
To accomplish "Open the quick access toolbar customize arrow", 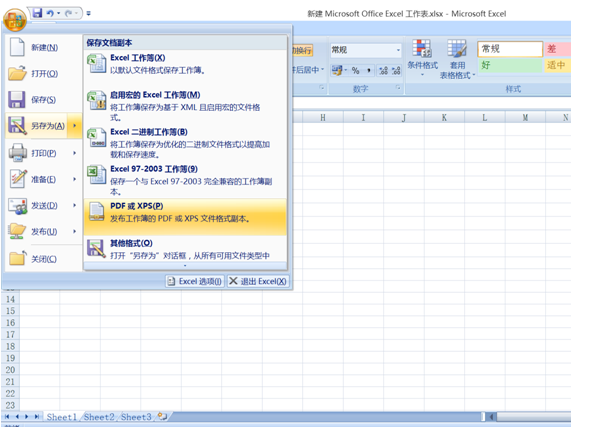I will [x=89, y=13].
